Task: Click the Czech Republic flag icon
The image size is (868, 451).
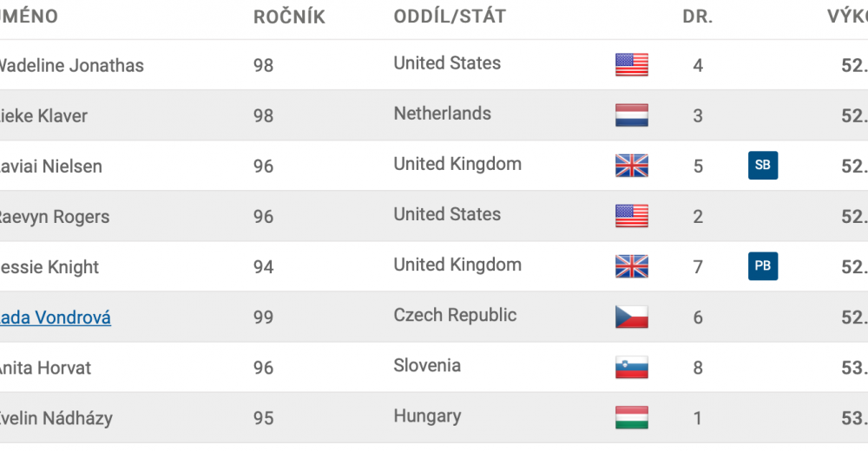Action: pos(632,317)
